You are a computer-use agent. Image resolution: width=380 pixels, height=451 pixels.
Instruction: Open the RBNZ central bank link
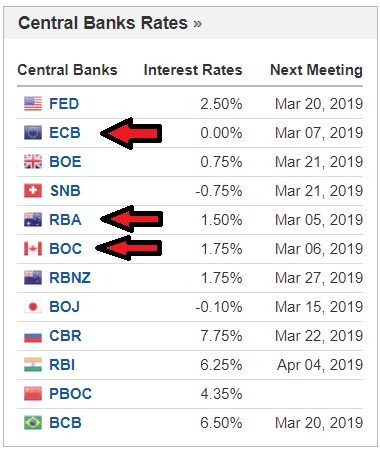tap(70, 278)
